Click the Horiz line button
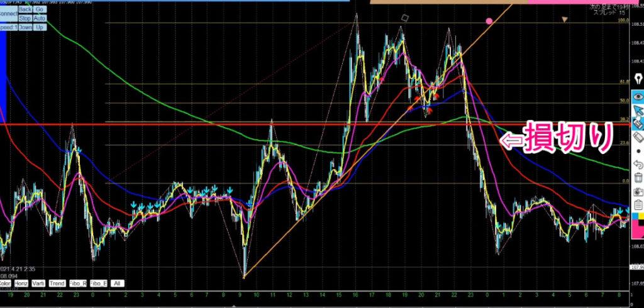The height and width of the screenshot is (308, 644). pos(21,283)
